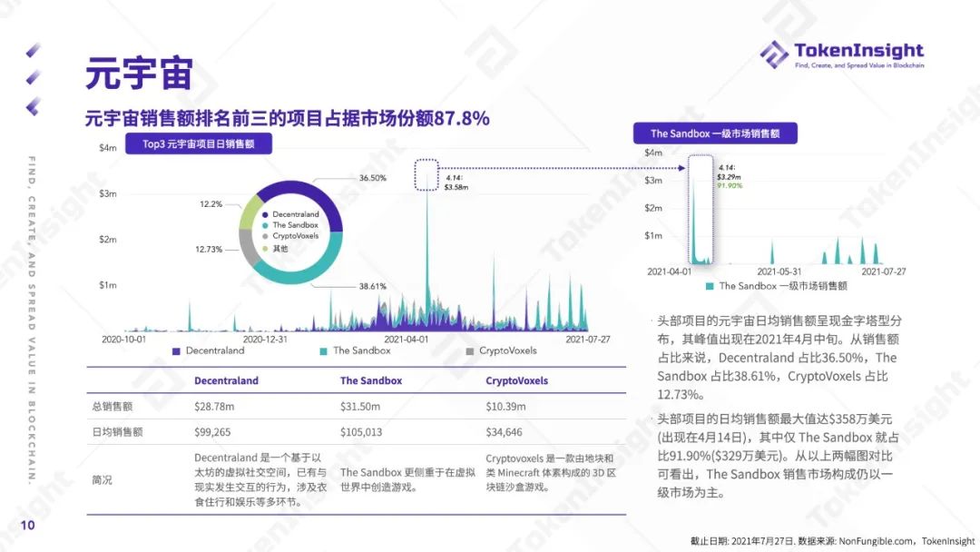Click the purple Decentraland dot in donut legend
980x552 pixels.
tap(265, 214)
